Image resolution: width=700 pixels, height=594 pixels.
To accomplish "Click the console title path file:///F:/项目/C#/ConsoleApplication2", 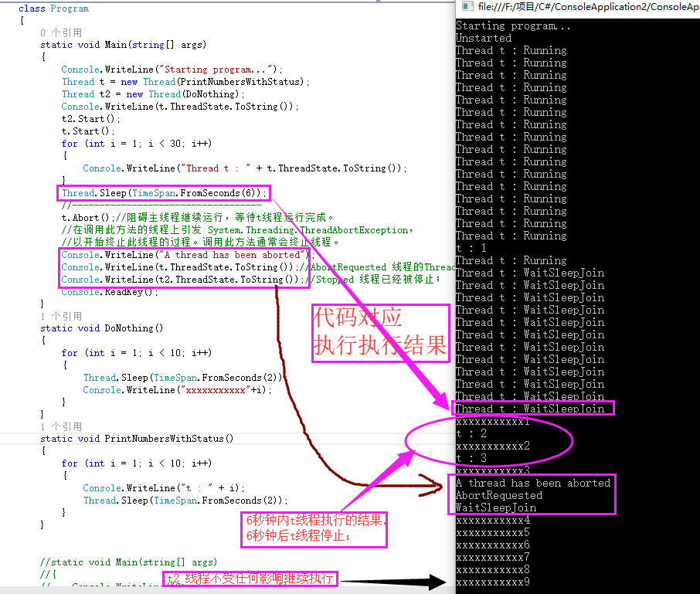I will [x=589, y=7].
